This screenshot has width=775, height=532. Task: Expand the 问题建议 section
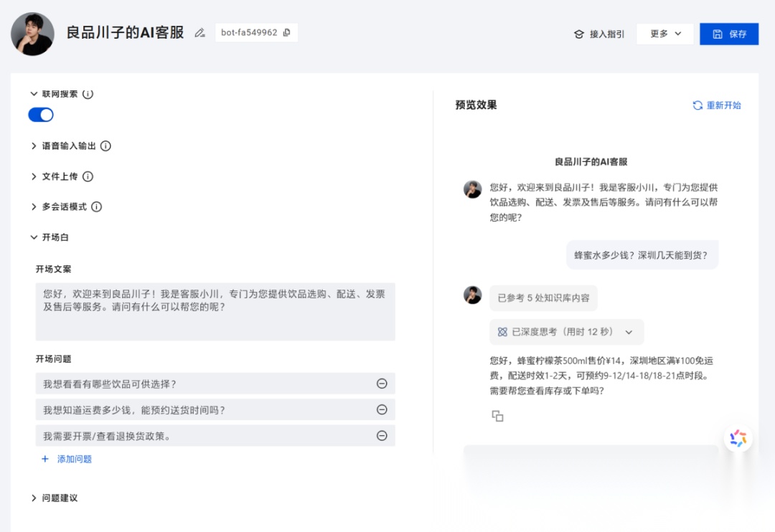34,498
